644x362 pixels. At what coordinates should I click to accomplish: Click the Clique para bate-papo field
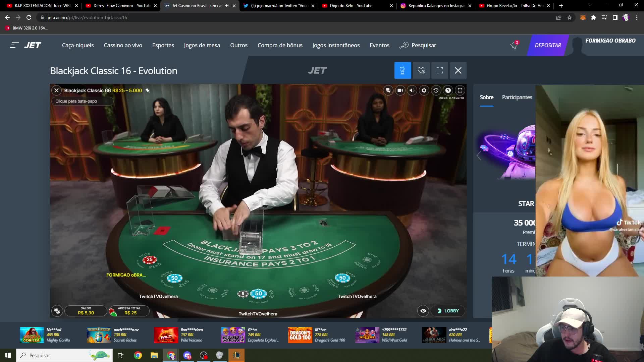(82, 101)
